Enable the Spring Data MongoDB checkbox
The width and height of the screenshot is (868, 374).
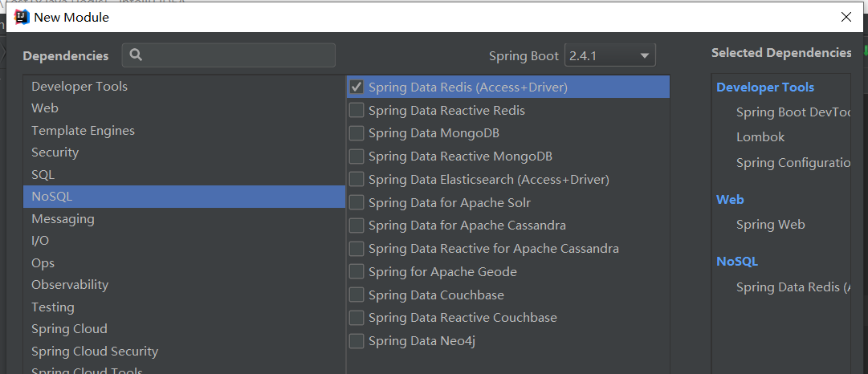357,133
